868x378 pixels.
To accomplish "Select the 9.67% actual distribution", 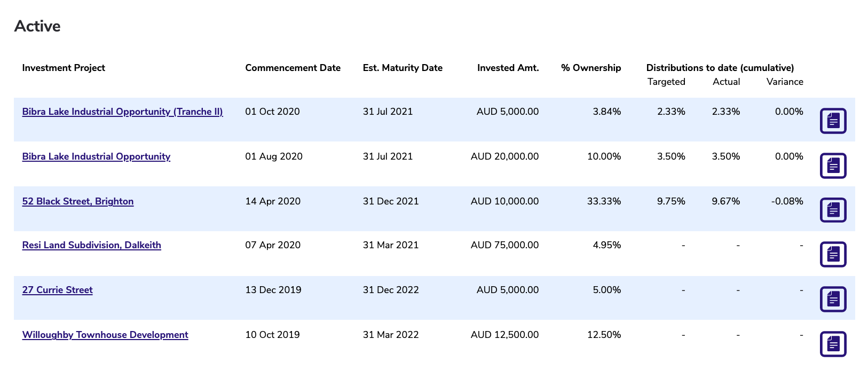I will 726,201.
